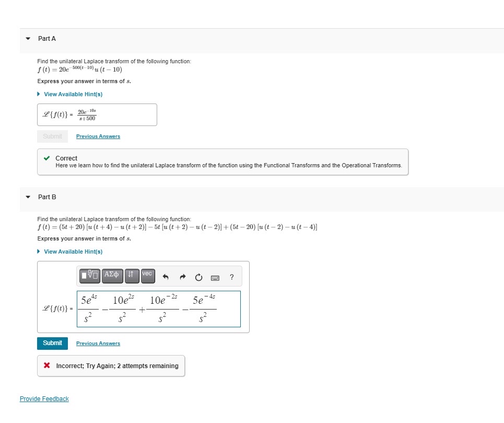This screenshot has height=423, width=504.
Task: Open the on-screen keyboard icon
Action: point(215,278)
